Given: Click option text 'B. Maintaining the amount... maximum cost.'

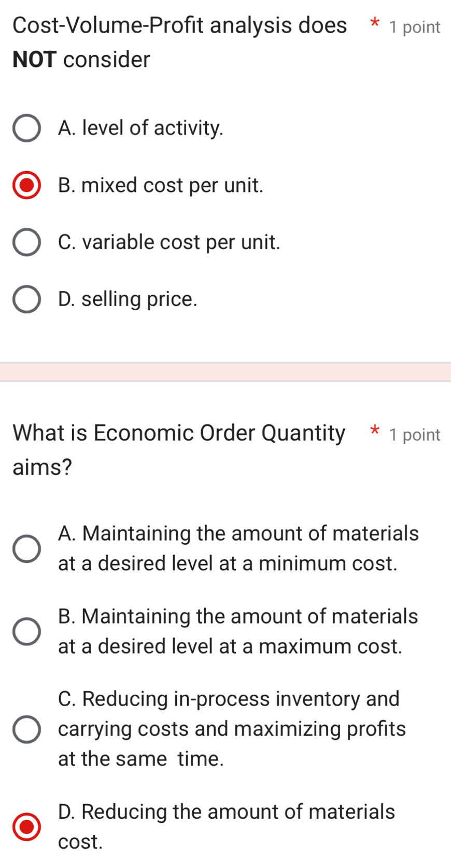Looking at the screenshot, I should point(238,631).
